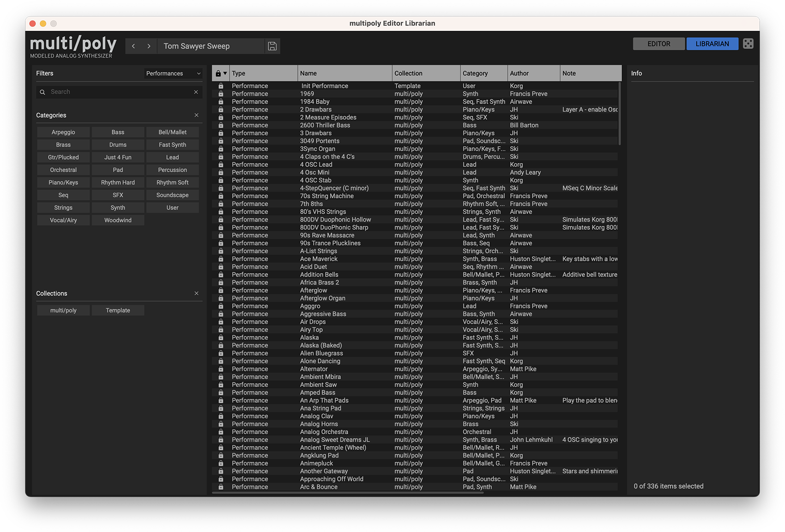Click the vertical scrollbar of the list
This screenshot has width=785, height=532.
pos(620,114)
